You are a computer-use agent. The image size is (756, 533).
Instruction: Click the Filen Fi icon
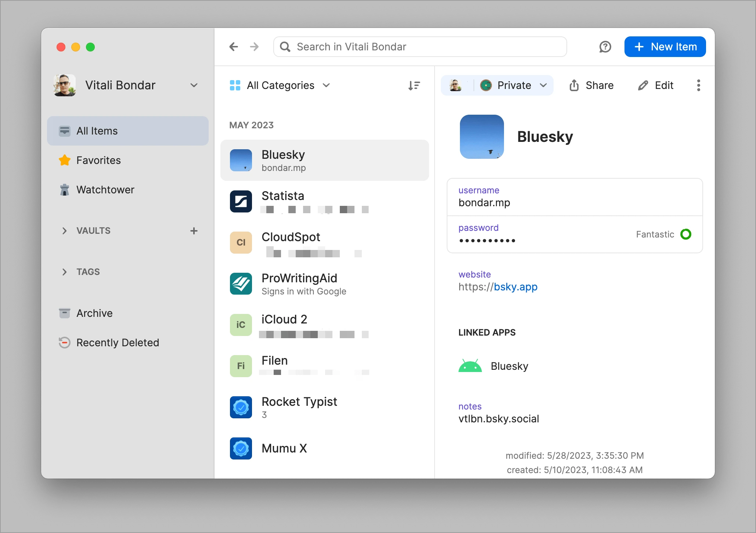(241, 366)
